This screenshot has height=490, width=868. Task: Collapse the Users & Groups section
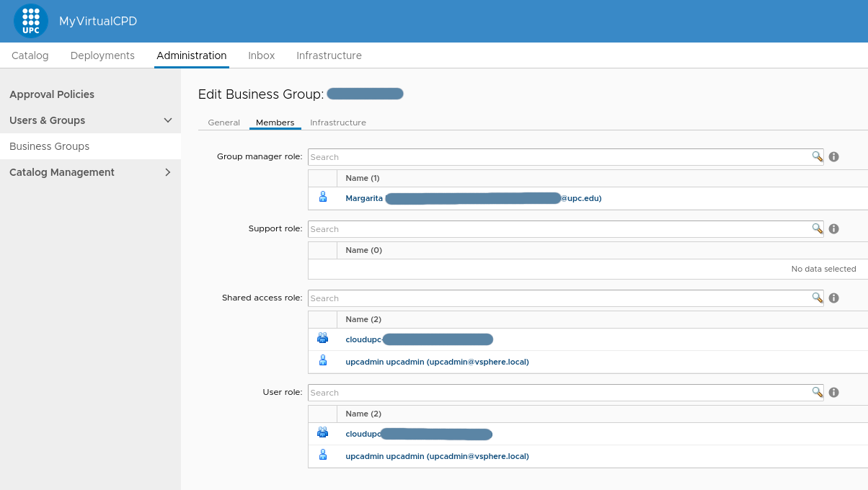pyautogui.click(x=168, y=120)
